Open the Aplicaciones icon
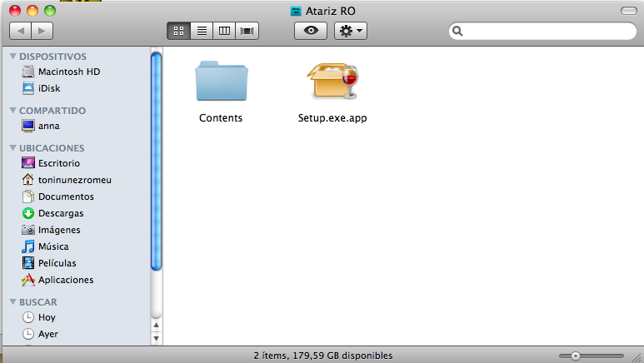 pyautogui.click(x=28, y=280)
